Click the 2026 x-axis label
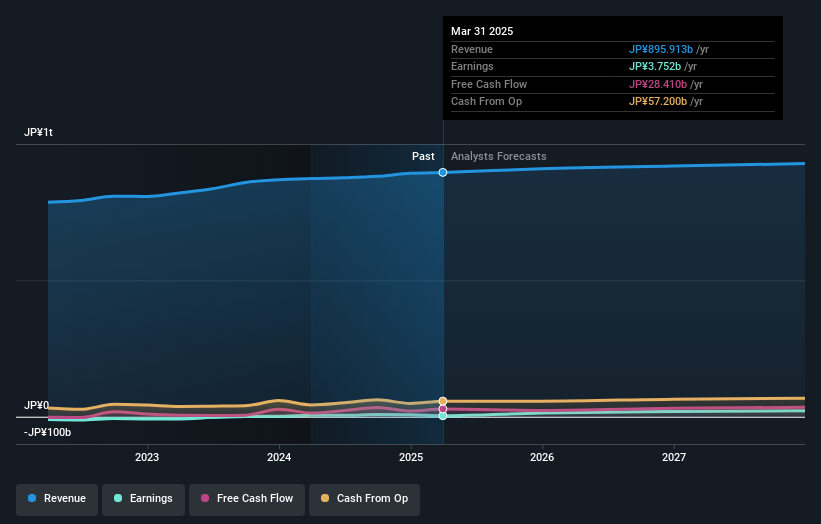 pyautogui.click(x=542, y=458)
